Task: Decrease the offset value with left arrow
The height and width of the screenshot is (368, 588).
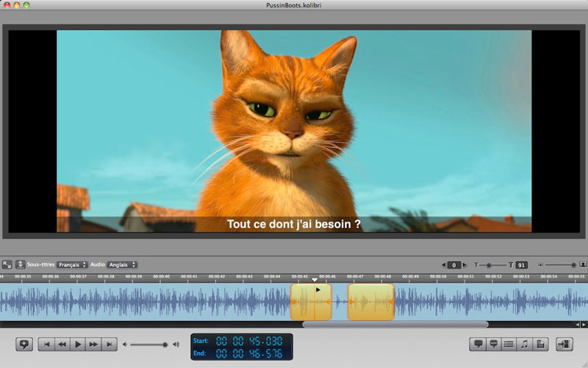Action: click(444, 265)
